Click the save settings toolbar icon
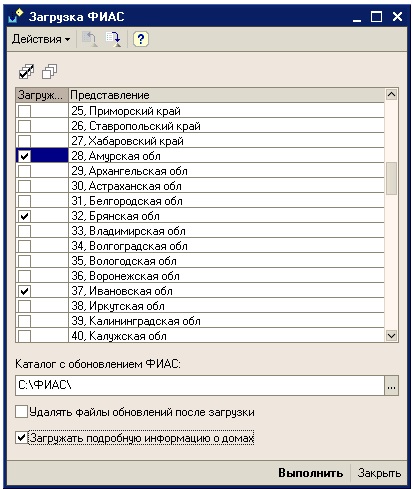The width and height of the screenshot is (413, 489). tap(114, 39)
